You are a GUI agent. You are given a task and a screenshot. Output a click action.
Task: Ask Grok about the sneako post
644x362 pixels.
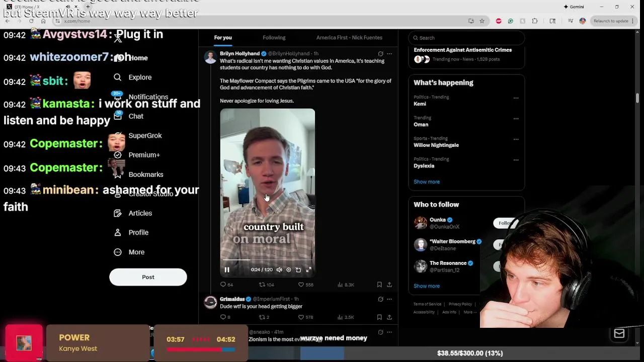(x=380, y=332)
